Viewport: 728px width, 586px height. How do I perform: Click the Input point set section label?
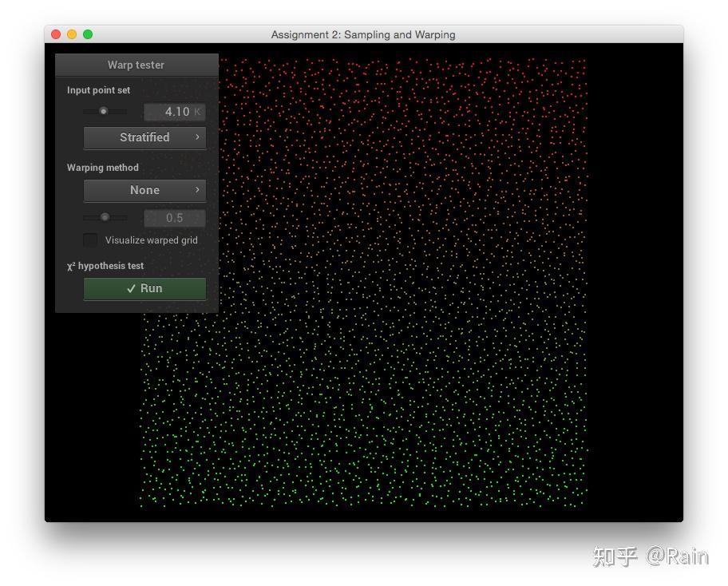point(98,90)
